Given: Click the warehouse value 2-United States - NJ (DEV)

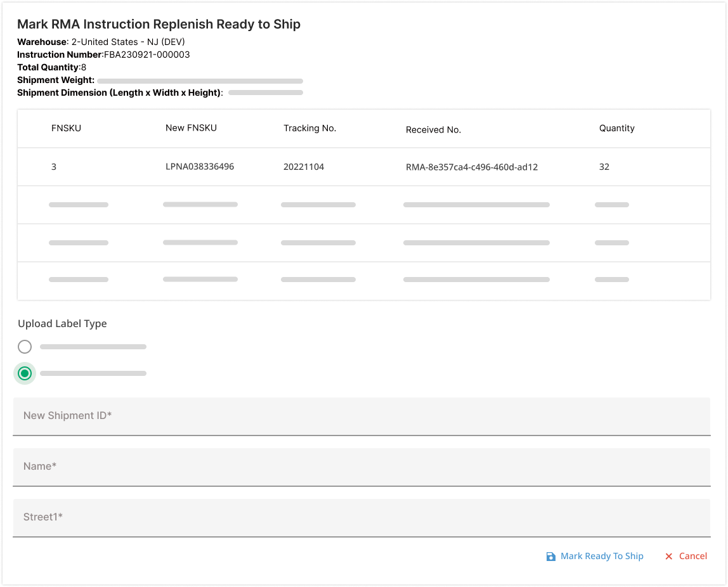Looking at the screenshot, I should coord(136,42).
